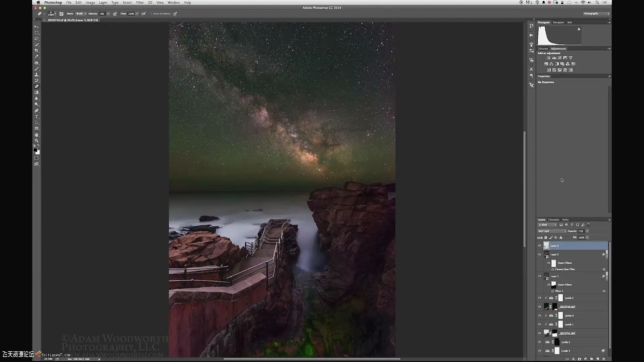Select the Crop tool
The height and width of the screenshot is (362, 644).
tap(37, 51)
